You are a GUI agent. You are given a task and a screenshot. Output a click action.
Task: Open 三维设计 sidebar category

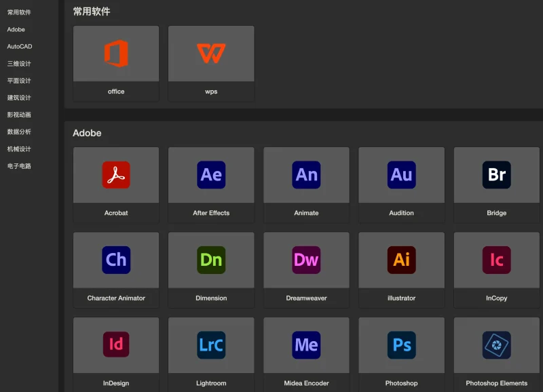[x=19, y=64]
